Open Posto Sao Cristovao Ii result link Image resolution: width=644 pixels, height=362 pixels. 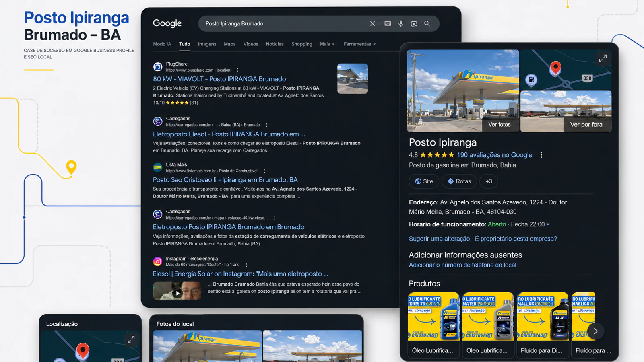click(225, 180)
